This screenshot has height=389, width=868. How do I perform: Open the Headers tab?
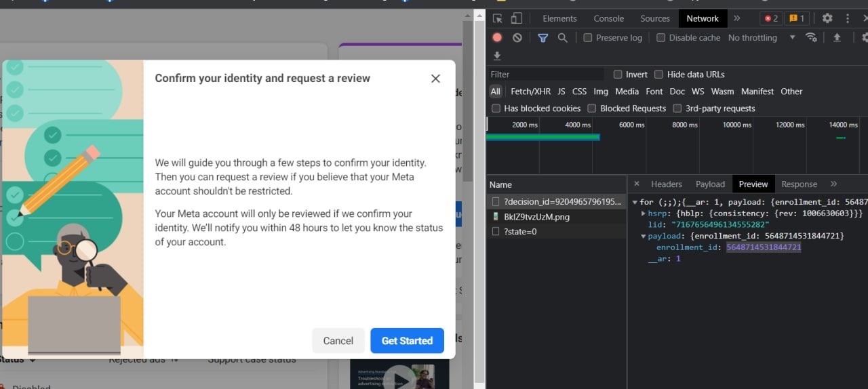click(667, 184)
